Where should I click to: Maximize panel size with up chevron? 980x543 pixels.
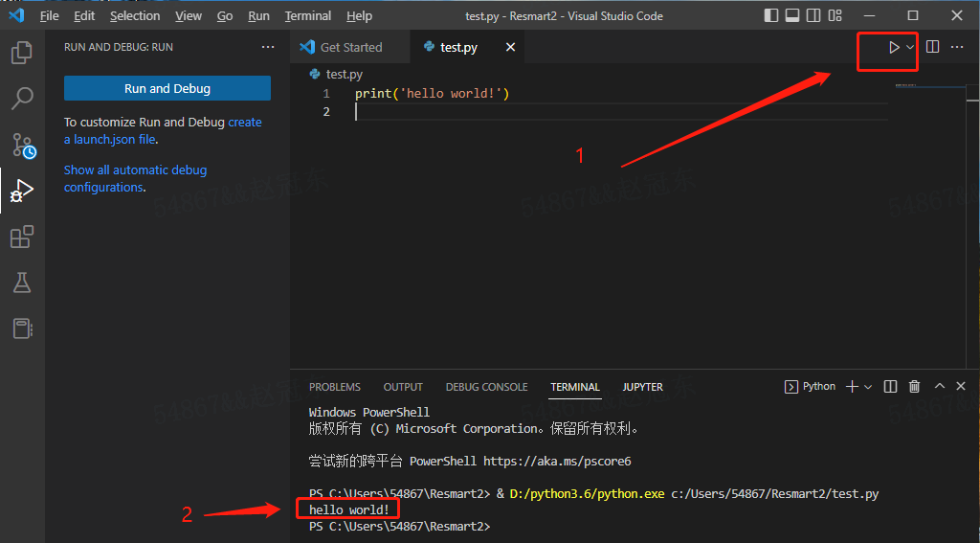click(x=940, y=387)
